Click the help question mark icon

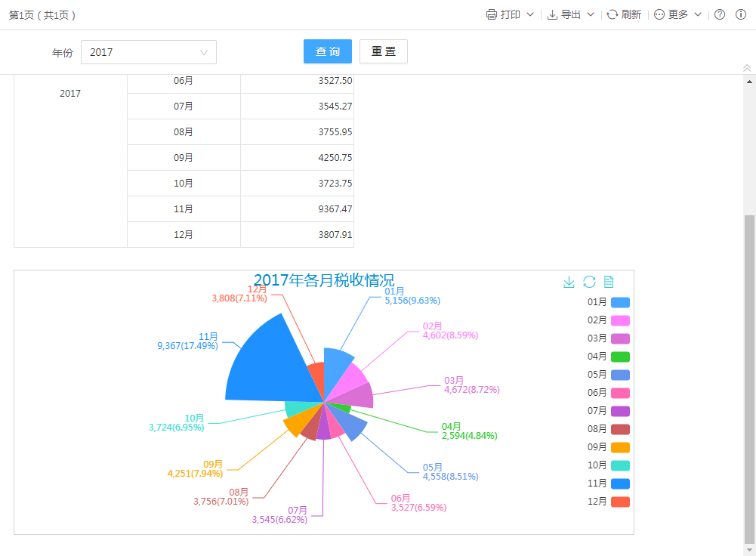[720, 14]
